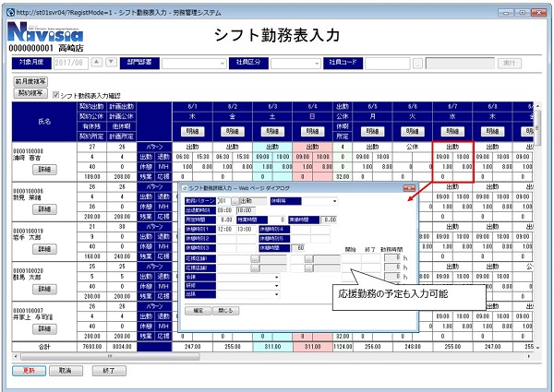Open 詳細 for employee 0000100007
The height and width of the screenshot is (392, 554).
click(44, 329)
